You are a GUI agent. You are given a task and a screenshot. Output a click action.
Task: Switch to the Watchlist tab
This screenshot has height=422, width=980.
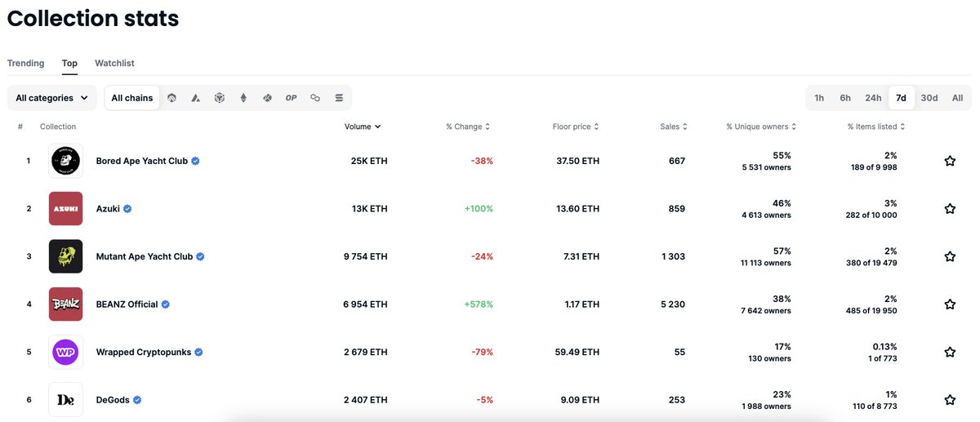click(x=114, y=63)
